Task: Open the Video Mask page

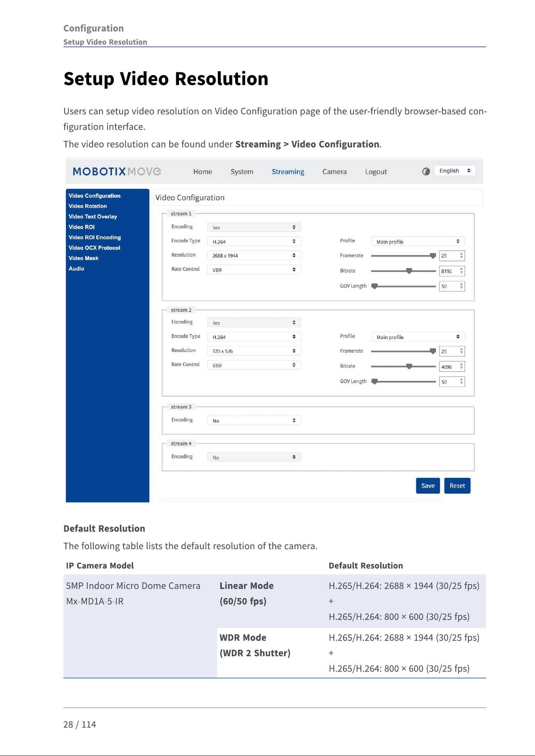Action: [84, 258]
